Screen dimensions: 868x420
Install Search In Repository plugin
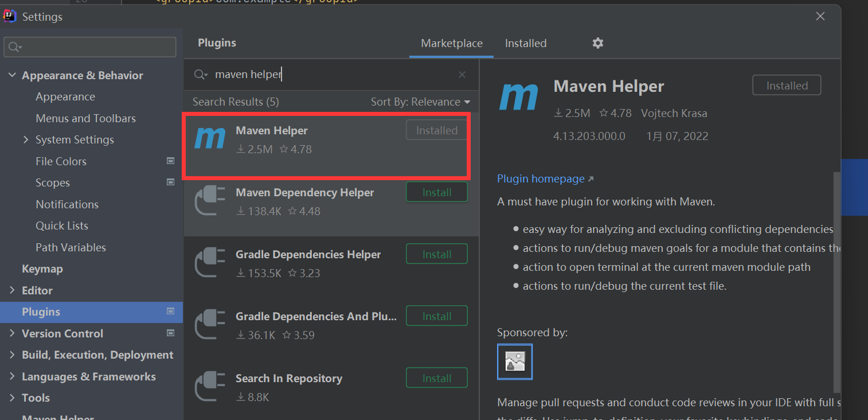pos(437,378)
